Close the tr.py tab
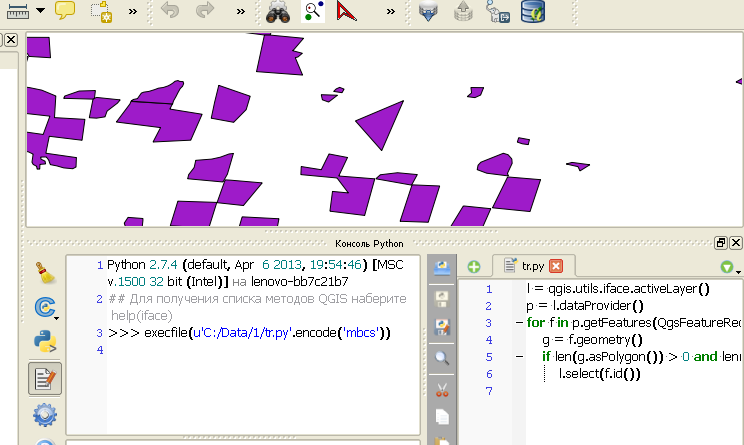The height and width of the screenshot is (445, 744). [556, 266]
